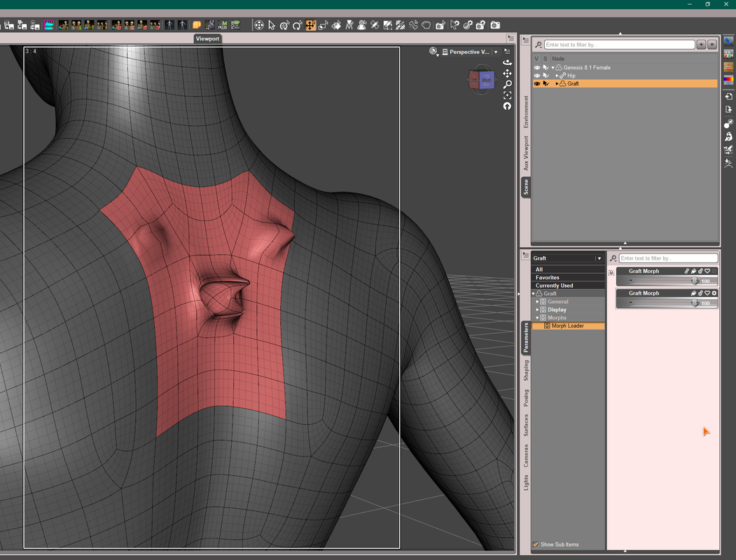Click the camera render icon in toolbar
736x560 pixels.
click(495, 25)
